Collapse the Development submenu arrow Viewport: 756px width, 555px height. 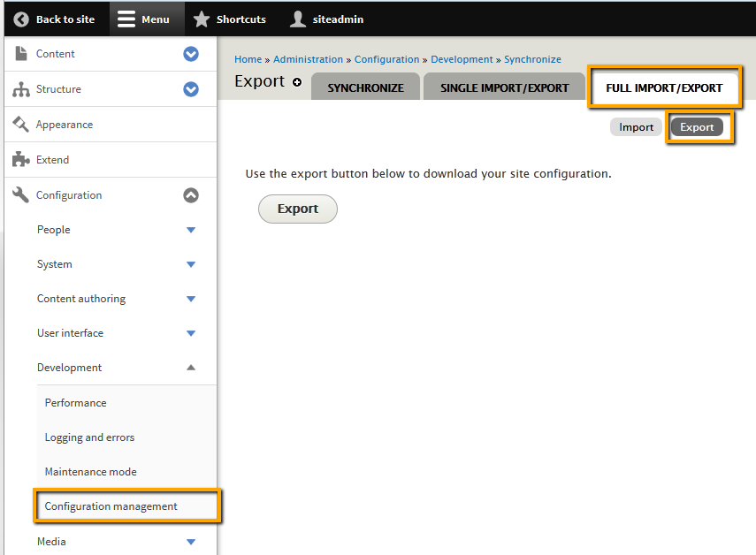click(x=191, y=368)
